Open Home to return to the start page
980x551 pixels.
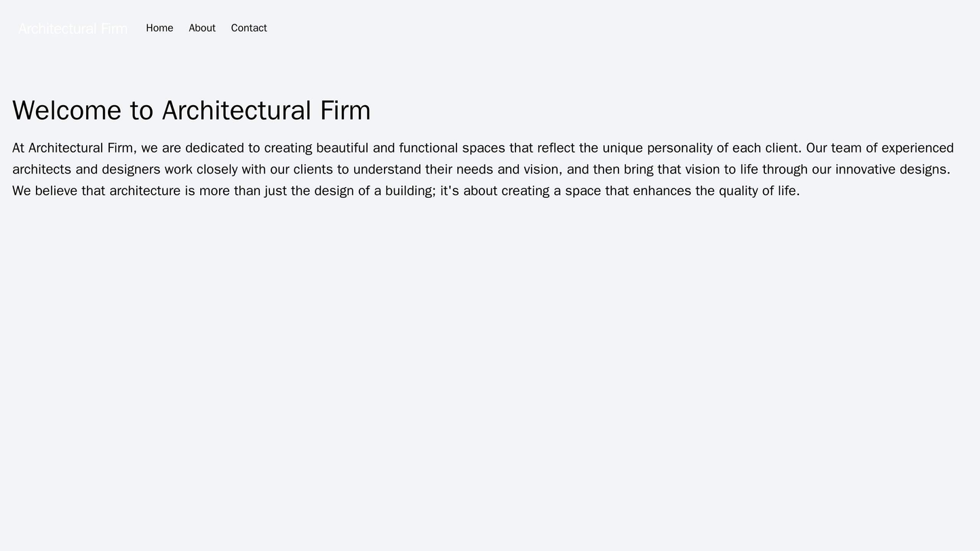pyautogui.click(x=159, y=28)
